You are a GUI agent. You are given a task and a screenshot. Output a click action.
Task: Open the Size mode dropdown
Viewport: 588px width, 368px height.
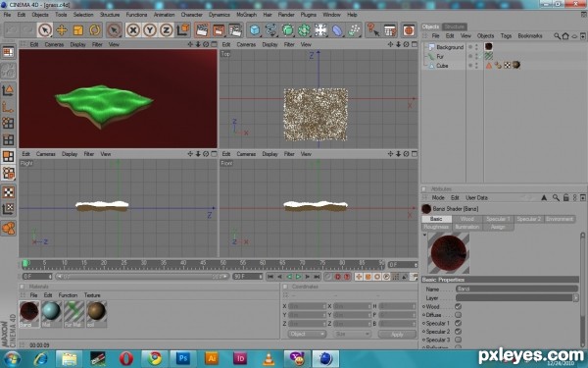[x=352, y=334]
